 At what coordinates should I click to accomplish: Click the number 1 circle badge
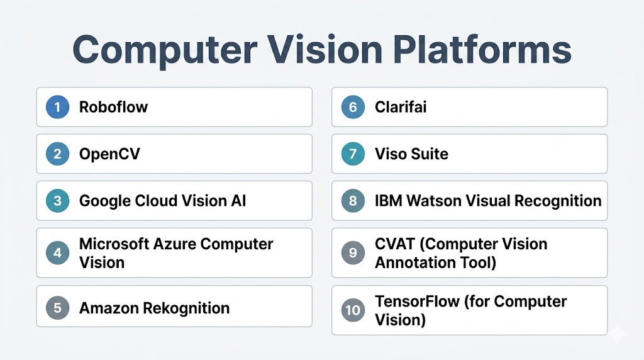pos(57,107)
